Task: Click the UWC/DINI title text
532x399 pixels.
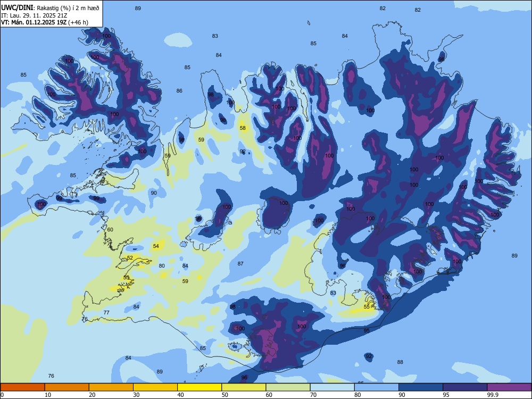Action: pos(18,7)
